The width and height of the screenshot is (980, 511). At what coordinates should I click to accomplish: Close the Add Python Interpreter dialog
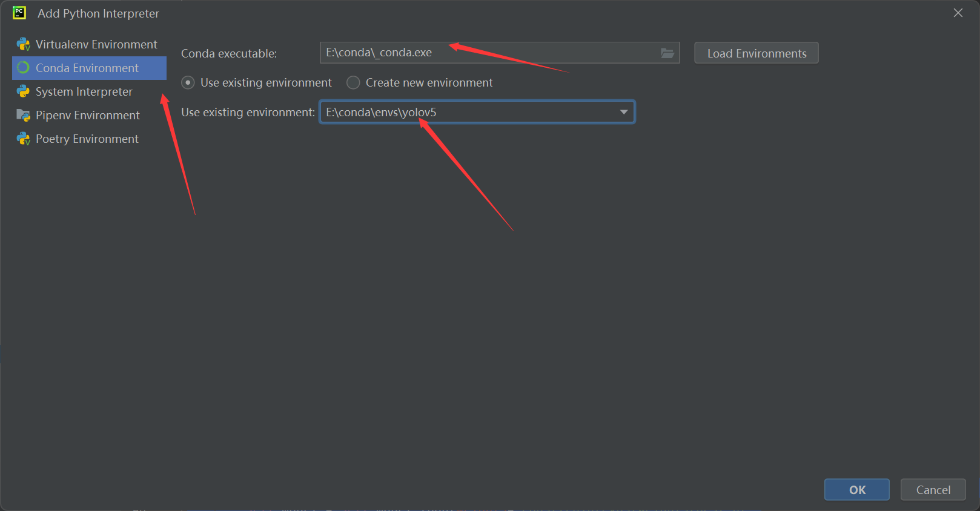(958, 13)
